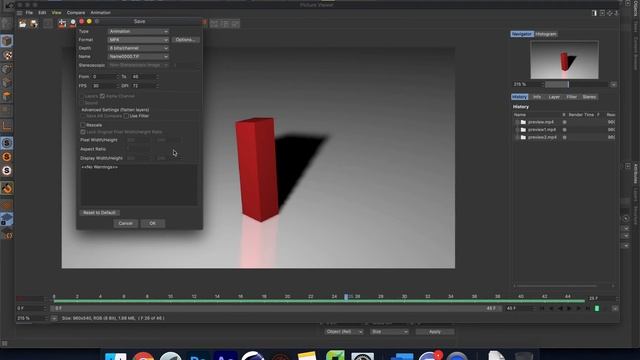Open After Effects from the Dock
The width and height of the screenshot is (640, 360).
pyautogui.click(x=225, y=356)
